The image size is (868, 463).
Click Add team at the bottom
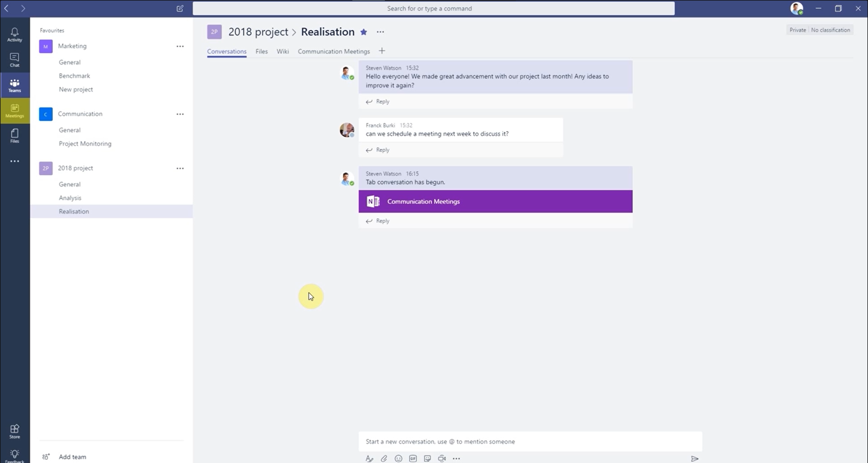[72, 456]
